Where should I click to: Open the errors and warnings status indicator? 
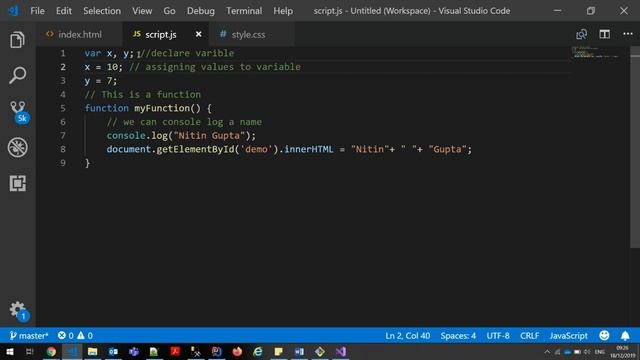coord(75,336)
